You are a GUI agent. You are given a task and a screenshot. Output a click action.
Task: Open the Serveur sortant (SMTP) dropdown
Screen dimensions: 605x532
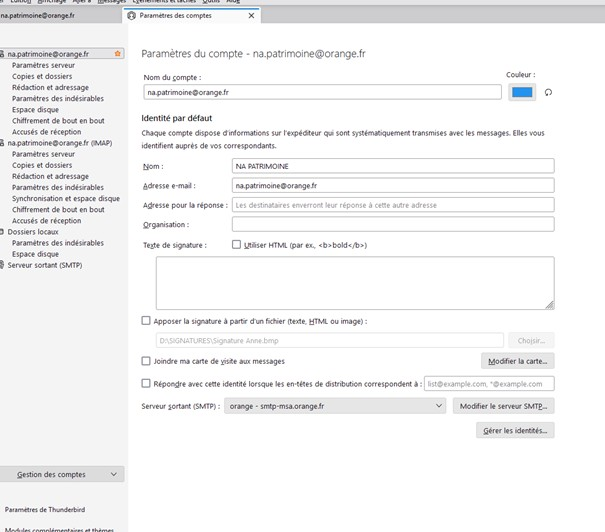click(335, 406)
